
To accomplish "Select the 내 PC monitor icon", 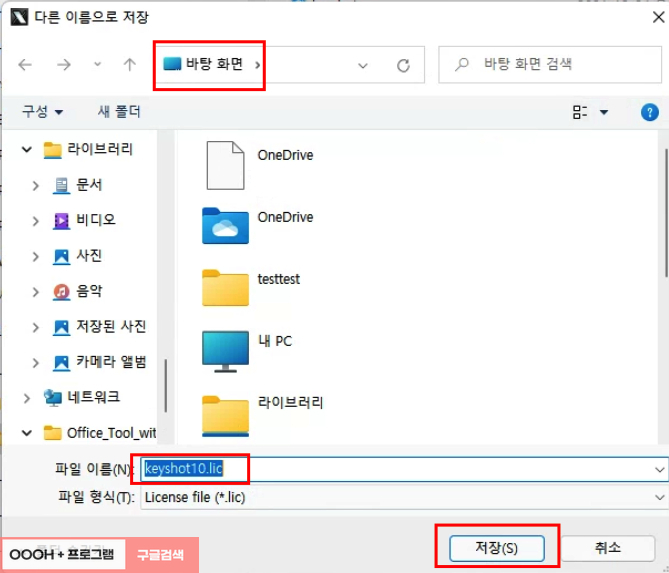I will [225, 351].
